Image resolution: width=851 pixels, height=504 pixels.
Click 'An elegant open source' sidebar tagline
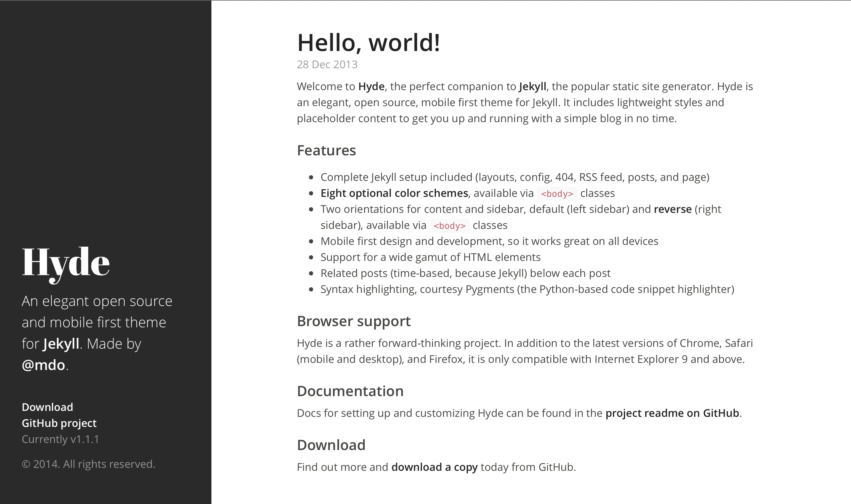(x=97, y=333)
